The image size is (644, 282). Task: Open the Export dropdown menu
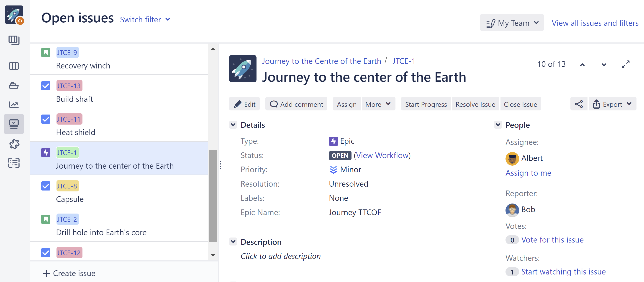(x=612, y=104)
